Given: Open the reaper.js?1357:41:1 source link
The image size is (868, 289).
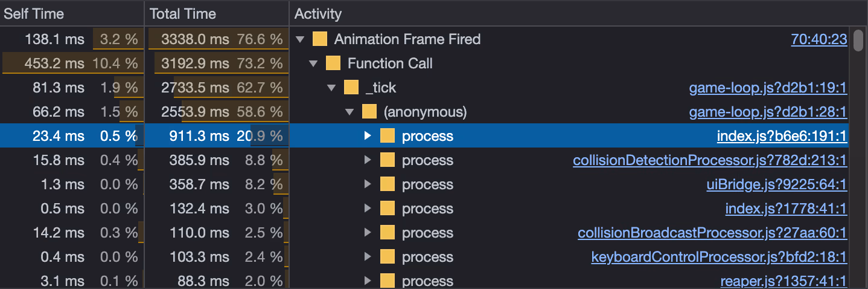Looking at the screenshot, I should click(783, 282).
